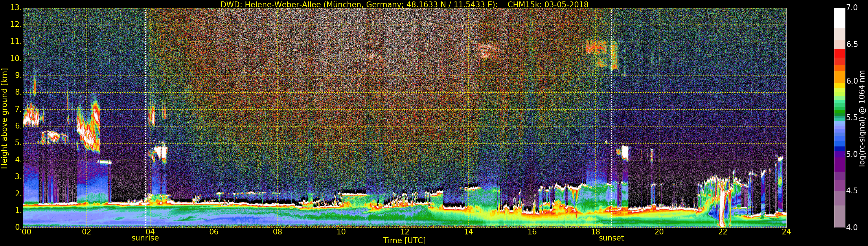
Task: Select the 'log(rc-signal) @ 1064 nm' colorbar label
Action: tap(862, 118)
